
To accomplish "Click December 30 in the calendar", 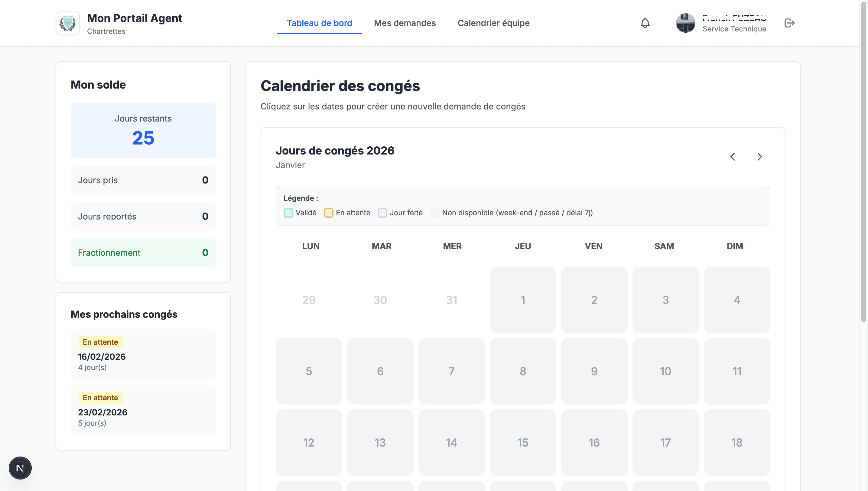I will pyautogui.click(x=380, y=300).
